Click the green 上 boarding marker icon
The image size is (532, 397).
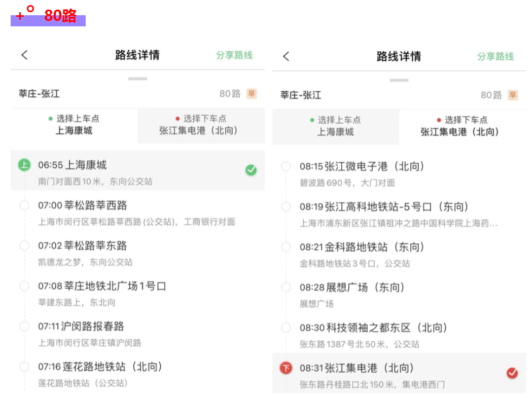click(24, 165)
